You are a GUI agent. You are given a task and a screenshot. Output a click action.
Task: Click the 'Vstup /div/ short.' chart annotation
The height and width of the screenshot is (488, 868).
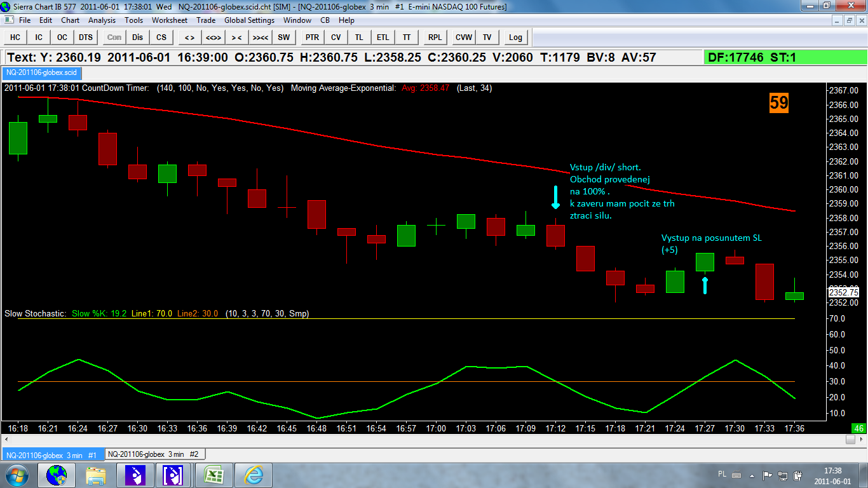(x=606, y=168)
